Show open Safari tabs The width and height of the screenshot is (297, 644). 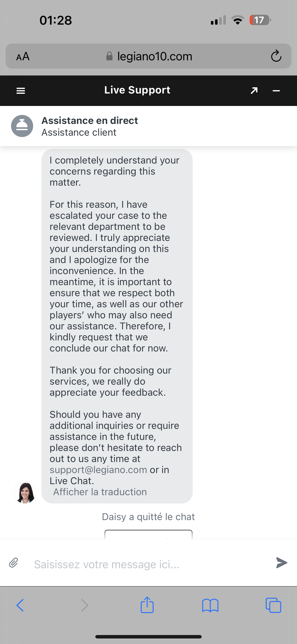273,605
